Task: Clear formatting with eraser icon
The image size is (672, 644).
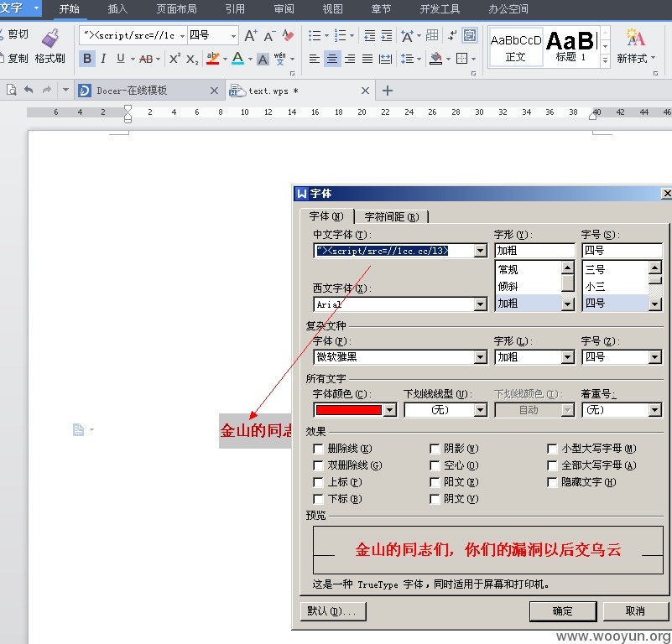Action: point(288,35)
